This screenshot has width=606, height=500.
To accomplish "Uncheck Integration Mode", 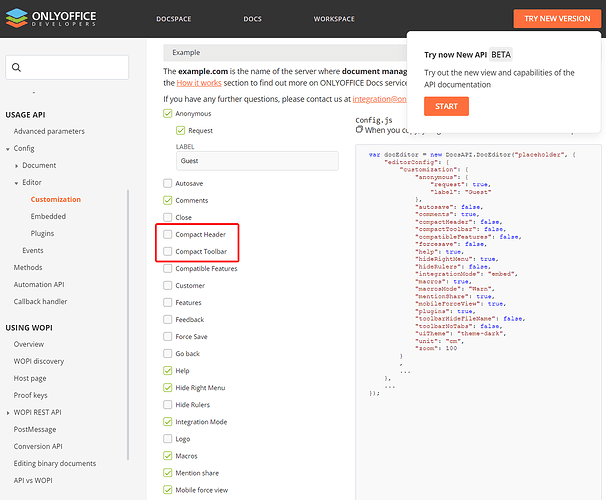I will pos(167,422).
